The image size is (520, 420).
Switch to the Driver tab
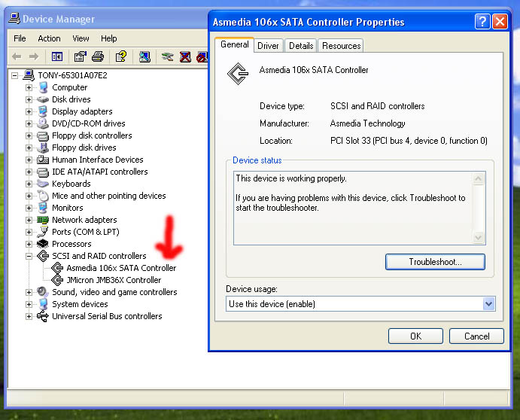coord(268,46)
